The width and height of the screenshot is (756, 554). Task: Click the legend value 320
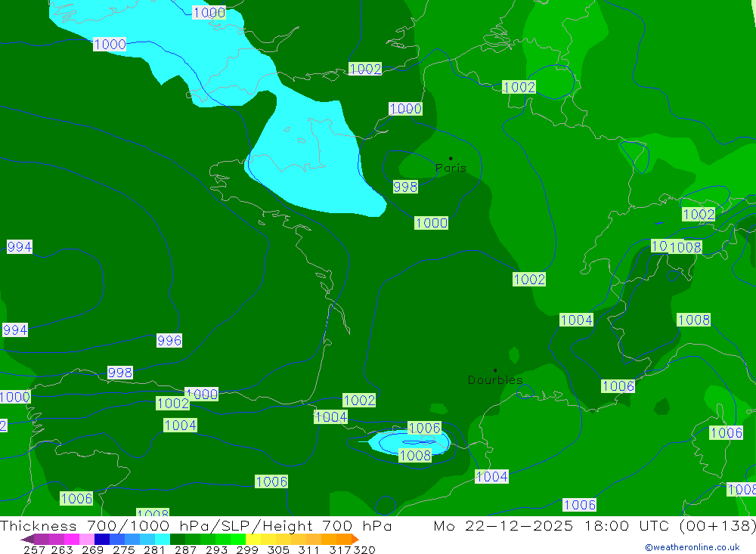364,549
